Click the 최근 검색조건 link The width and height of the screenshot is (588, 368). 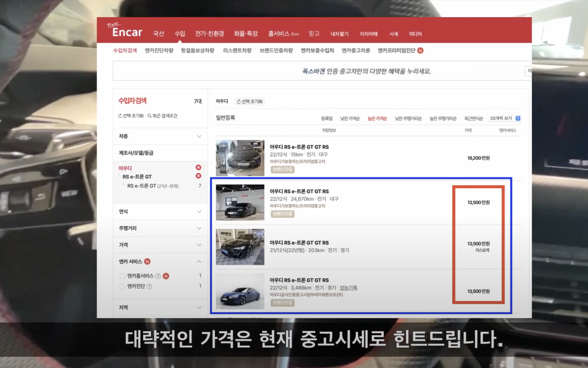[x=162, y=116]
